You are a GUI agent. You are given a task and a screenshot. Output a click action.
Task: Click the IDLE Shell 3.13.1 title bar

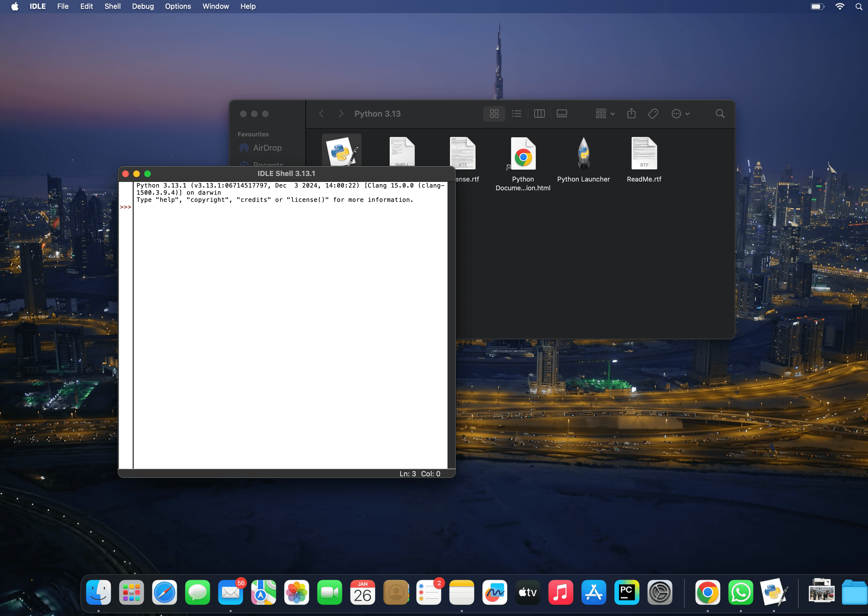click(286, 173)
